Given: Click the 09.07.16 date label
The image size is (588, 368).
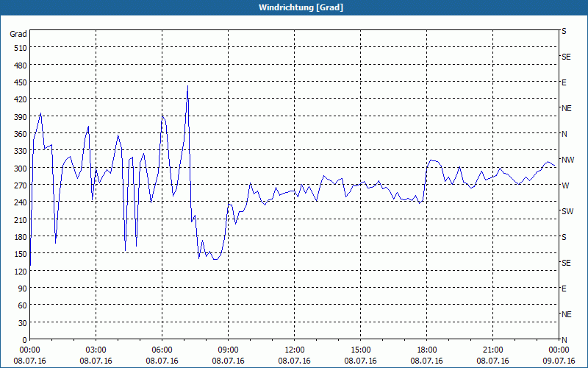Looking at the screenshot, I should (x=559, y=361).
